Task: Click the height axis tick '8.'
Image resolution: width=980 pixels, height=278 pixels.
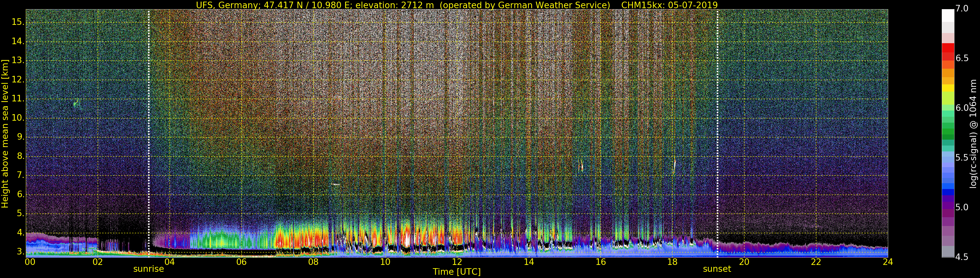Action: point(21,156)
